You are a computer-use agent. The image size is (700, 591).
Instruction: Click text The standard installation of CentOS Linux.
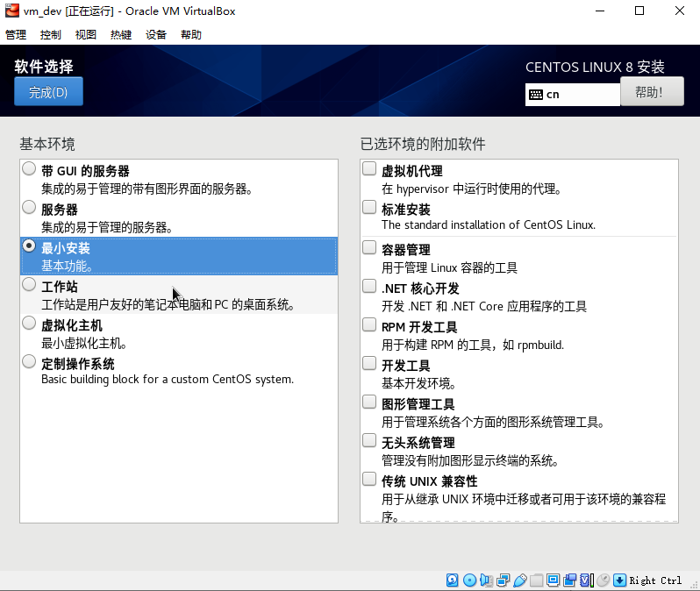point(489,224)
